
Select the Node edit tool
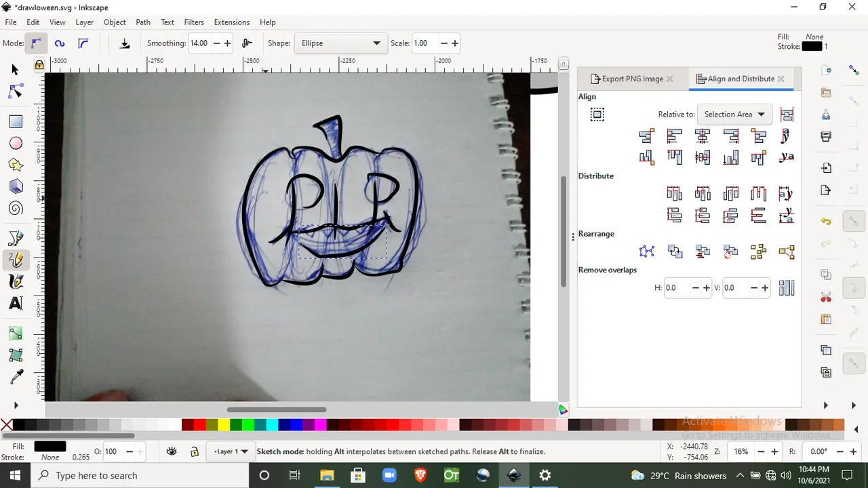(x=16, y=91)
